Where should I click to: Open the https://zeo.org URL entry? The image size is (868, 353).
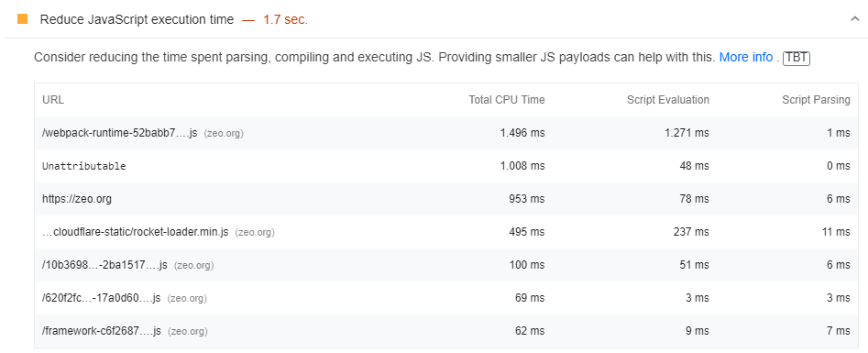click(77, 199)
